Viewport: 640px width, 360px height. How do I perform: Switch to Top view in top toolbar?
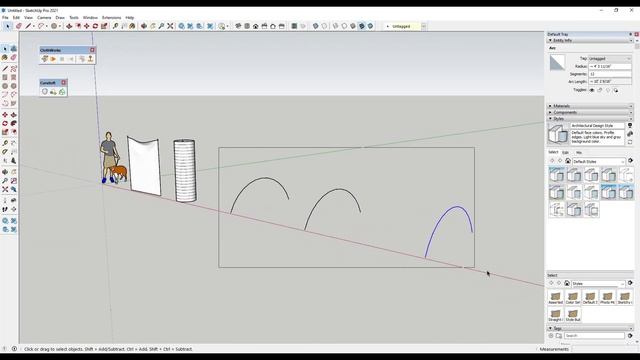[247, 26]
